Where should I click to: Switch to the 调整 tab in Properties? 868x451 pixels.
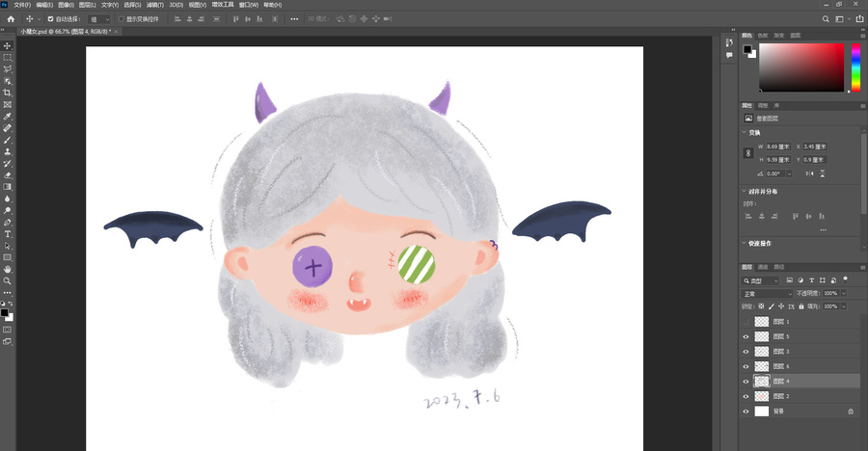coord(763,106)
